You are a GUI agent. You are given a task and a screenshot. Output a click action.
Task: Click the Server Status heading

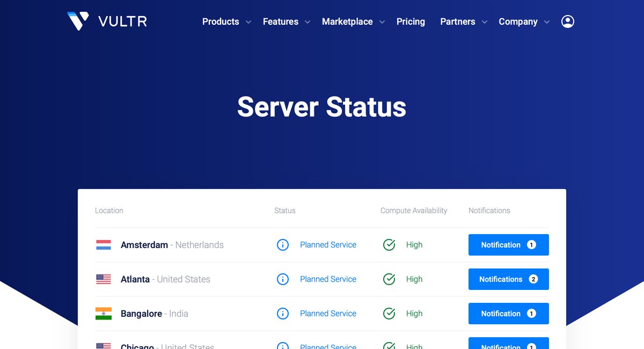tap(322, 106)
